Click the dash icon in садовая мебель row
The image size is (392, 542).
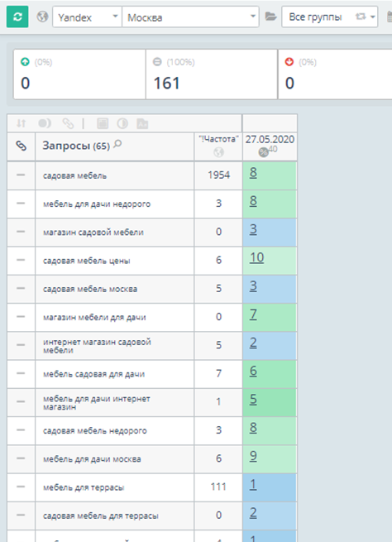(x=21, y=175)
